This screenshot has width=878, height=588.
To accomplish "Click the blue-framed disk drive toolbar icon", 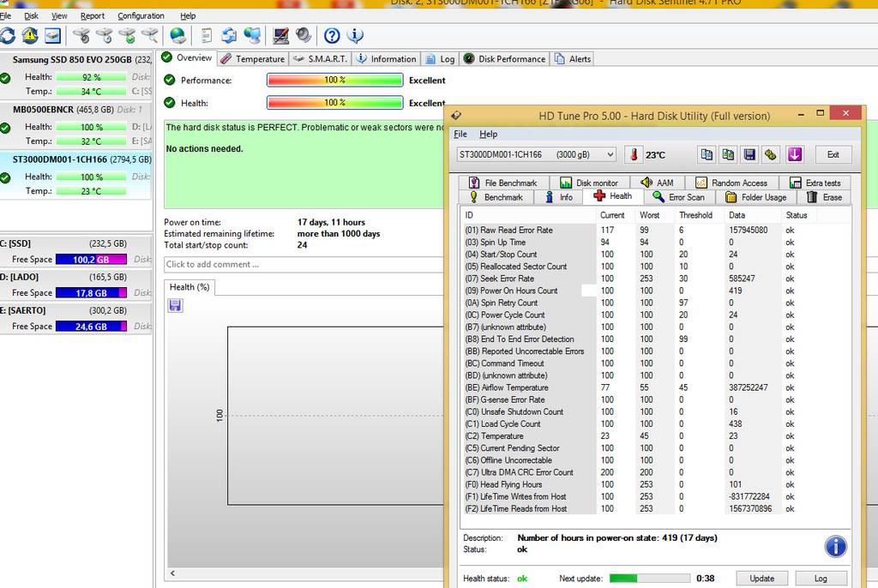I will (x=52, y=36).
